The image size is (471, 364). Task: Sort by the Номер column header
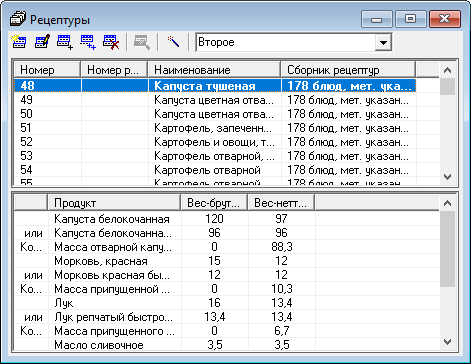coord(47,70)
